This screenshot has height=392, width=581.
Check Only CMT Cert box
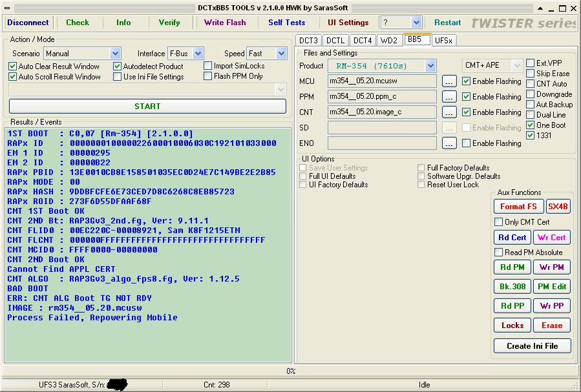click(x=499, y=222)
